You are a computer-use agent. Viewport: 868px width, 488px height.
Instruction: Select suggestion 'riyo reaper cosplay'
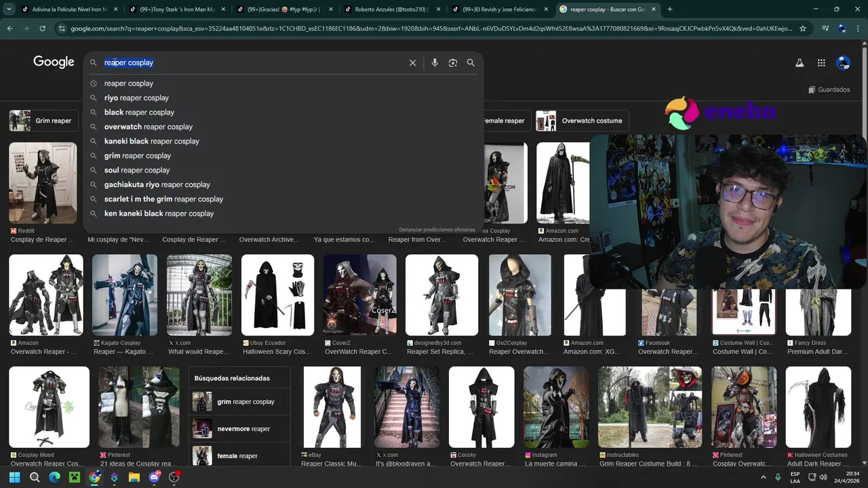[x=283, y=98]
